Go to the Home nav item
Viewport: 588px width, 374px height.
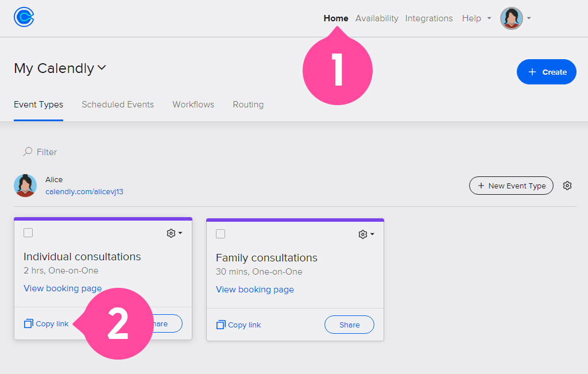click(336, 18)
